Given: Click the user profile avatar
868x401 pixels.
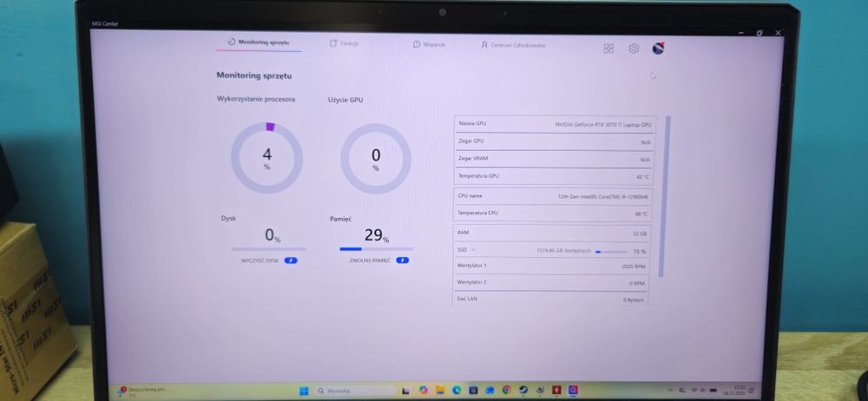Looking at the screenshot, I should (x=658, y=49).
